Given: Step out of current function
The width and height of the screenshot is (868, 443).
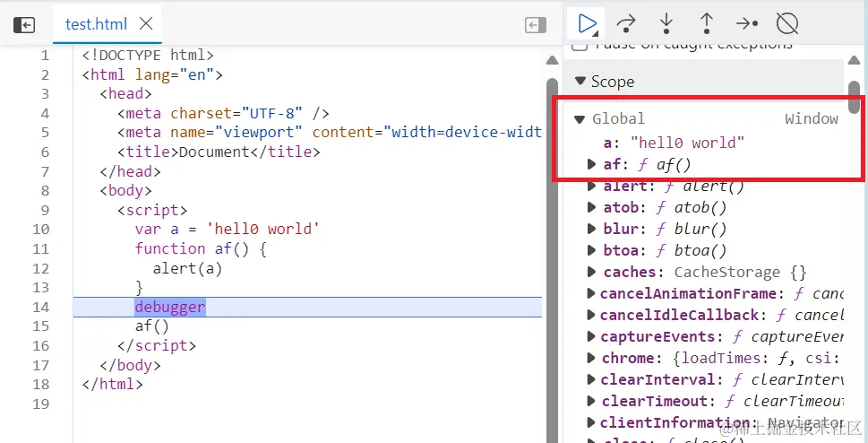Looking at the screenshot, I should click(707, 24).
